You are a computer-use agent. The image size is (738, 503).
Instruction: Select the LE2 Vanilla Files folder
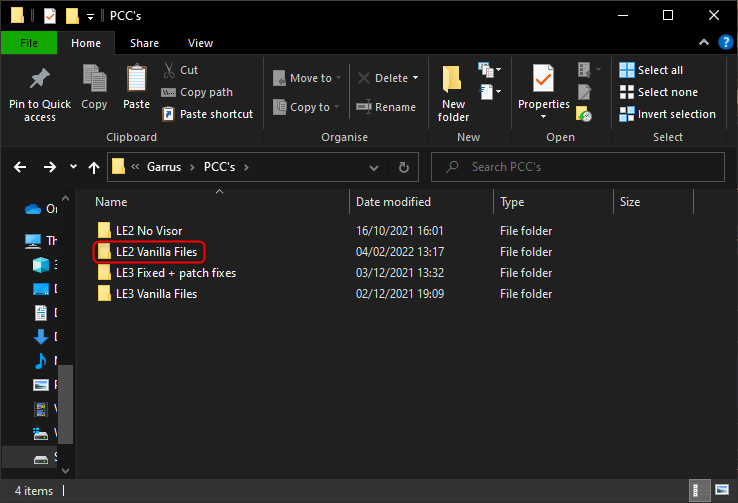click(x=149, y=252)
